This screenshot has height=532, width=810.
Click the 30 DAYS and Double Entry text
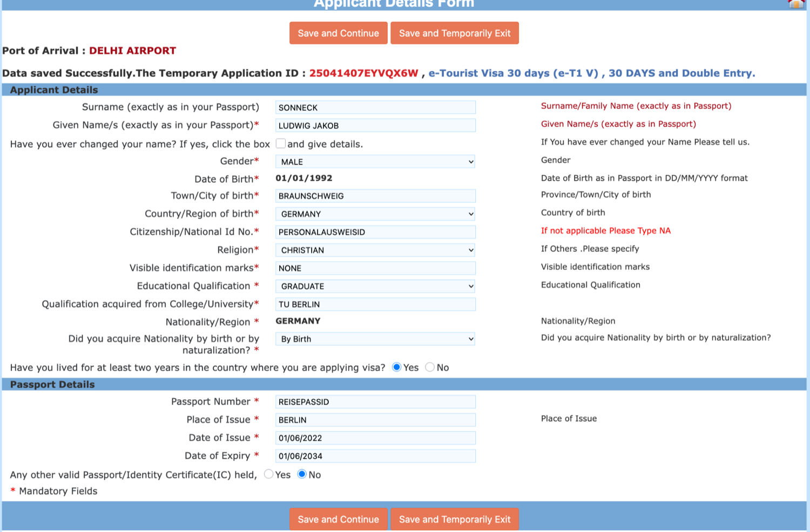pyautogui.click(x=682, y=73)
